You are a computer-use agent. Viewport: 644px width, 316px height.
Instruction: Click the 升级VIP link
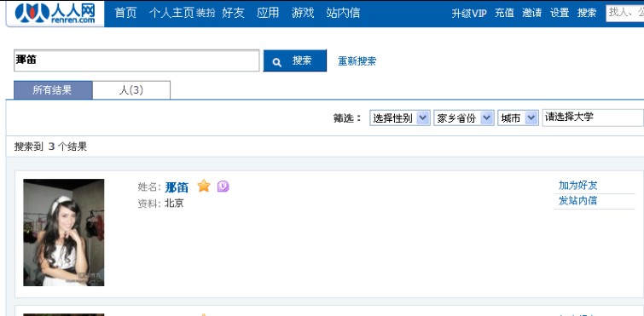pos(469,13)
